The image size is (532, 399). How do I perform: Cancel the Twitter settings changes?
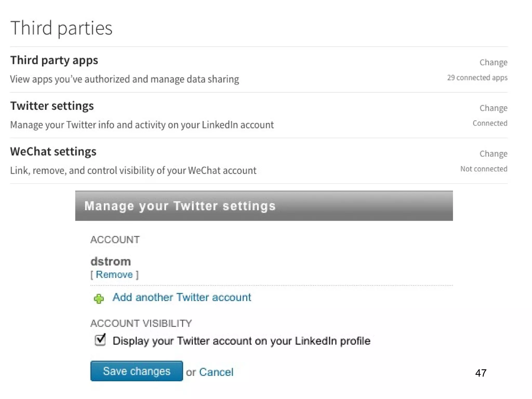pos(216,372)
